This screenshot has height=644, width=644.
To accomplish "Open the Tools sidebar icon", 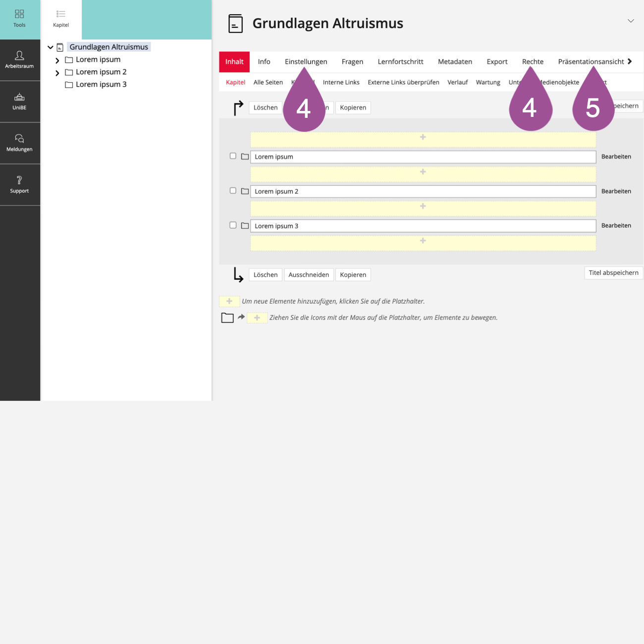I will pos(19,14).
